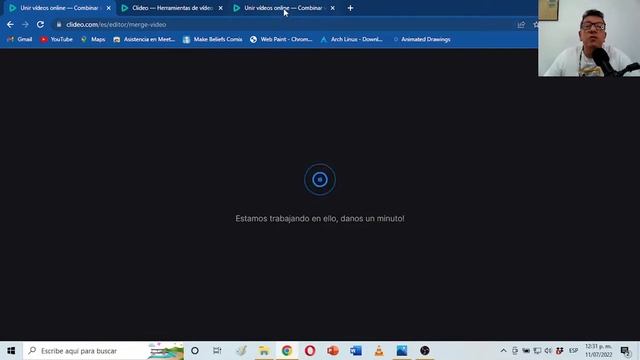Open the Asistencia en Meet bookmark
This screenshot has height=360, width=640.
pyautogui.click(x=144, y=40)
